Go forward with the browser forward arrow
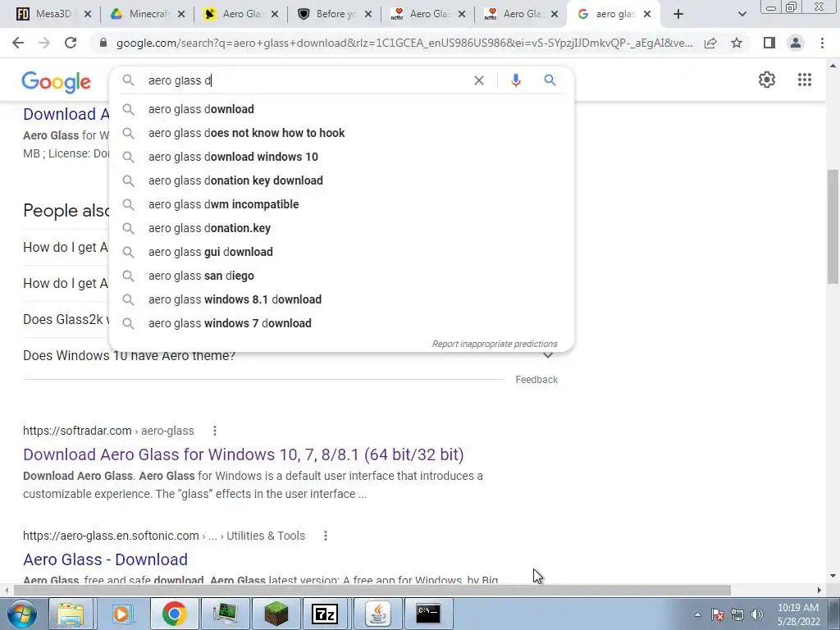The width and height of the screenshot is (840, 630). pyautogui.click(x=44, y=43)
